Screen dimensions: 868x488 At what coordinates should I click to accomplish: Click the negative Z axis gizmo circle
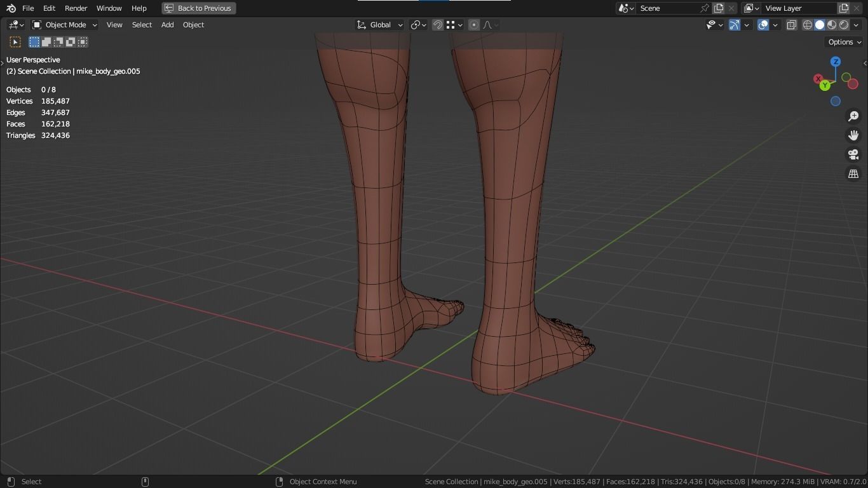pos(836,101)
